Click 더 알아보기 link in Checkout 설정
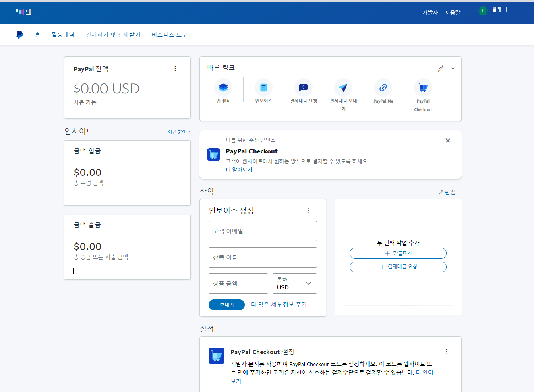 point(424,373)
